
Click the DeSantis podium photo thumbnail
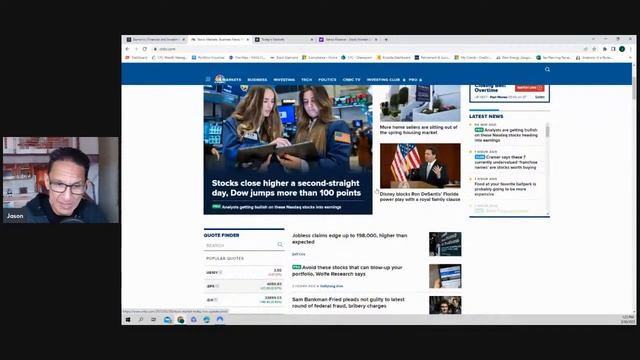pyautogui.click(x=420, y=166)
